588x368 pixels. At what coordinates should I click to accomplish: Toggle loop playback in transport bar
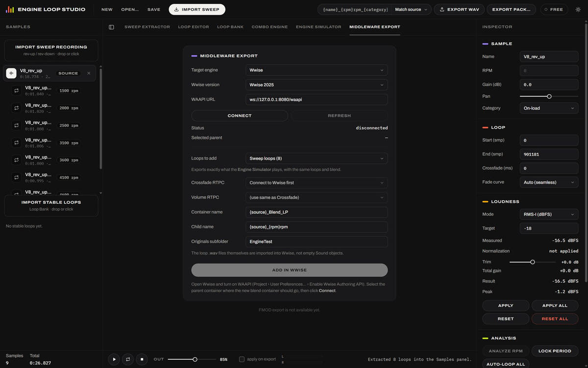128,359
